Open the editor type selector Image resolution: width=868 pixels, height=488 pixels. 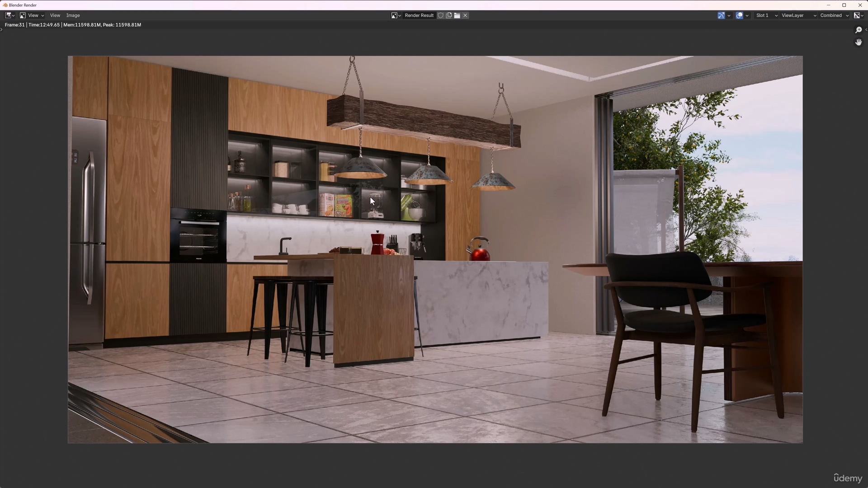9,15
